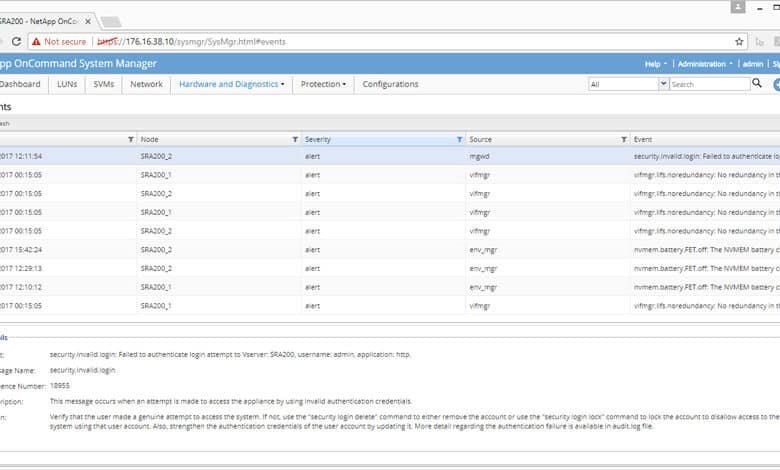Click into the Search input field
Image resolution: width=780 pixels, height=470 pixels.
coord(709,84)
